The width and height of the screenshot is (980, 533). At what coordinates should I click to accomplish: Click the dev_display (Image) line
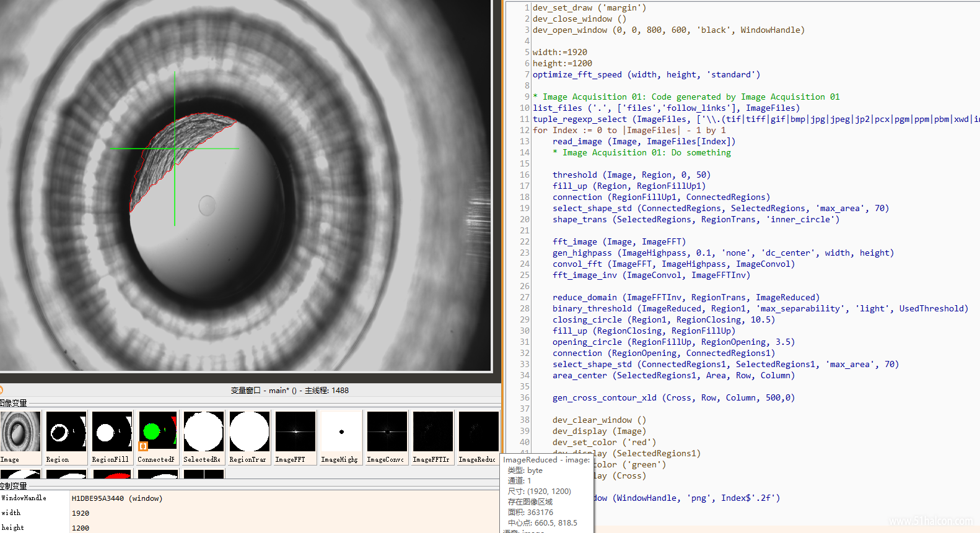pyautogui.click(x=599, y=431)
